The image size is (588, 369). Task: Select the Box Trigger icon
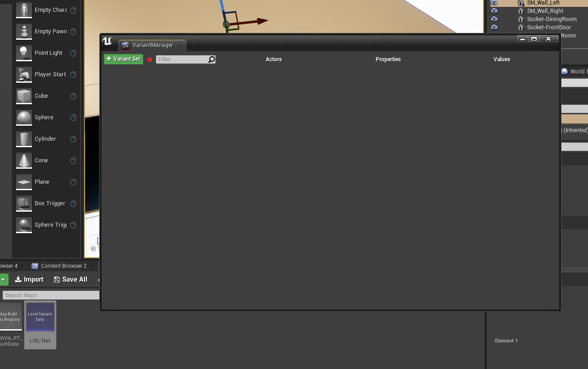click(24, 203)
